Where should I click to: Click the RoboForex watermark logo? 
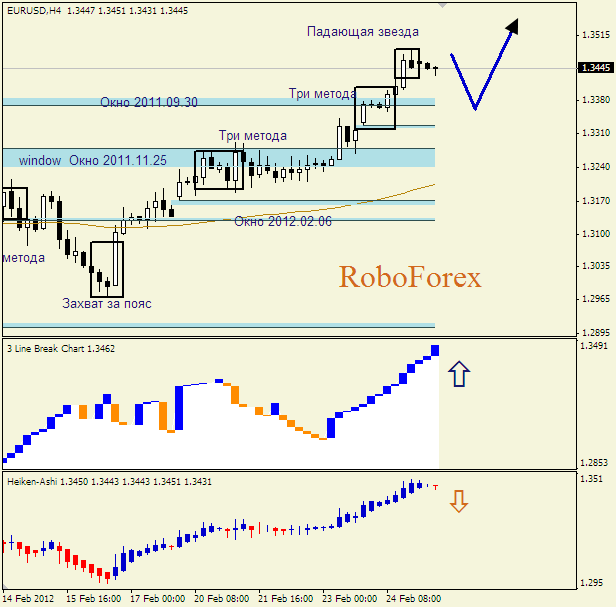[410, 277]
